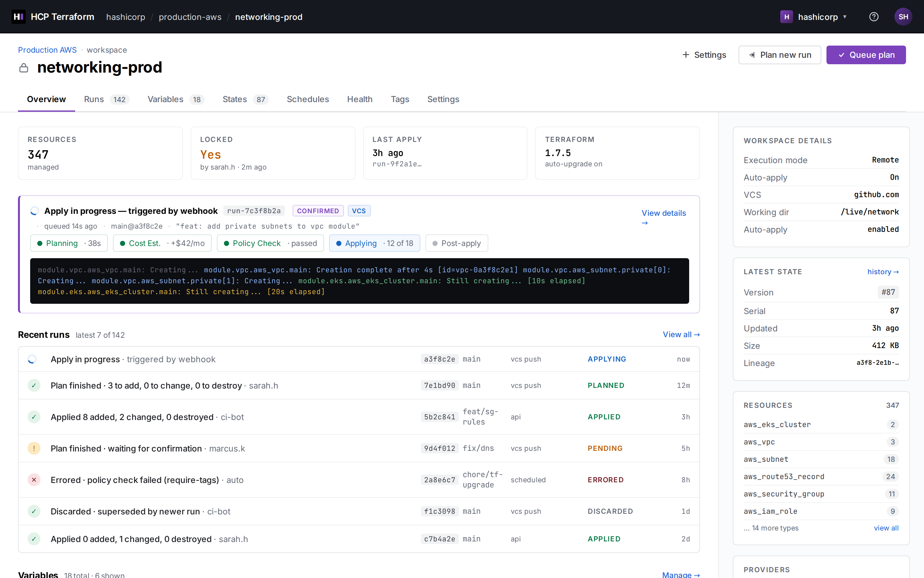Select the Applying 12 of 18 stage chip
924x578 pixels.
click(374, 243)
